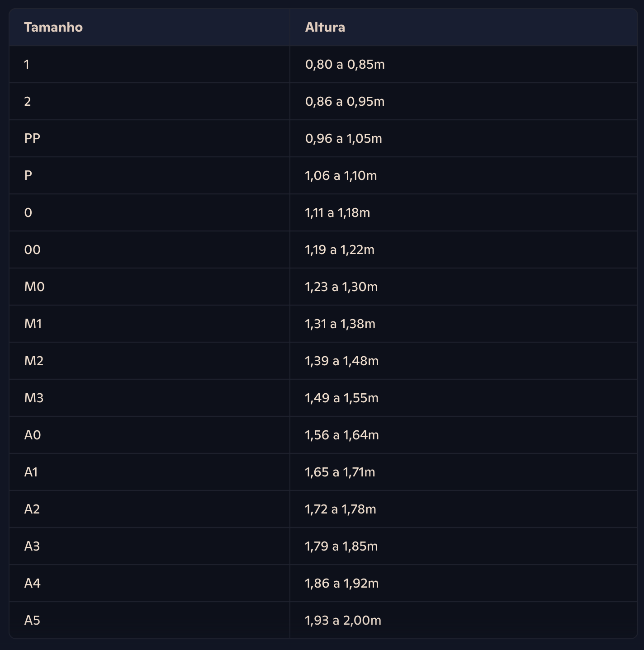
Task: Click the A4 size label
Action: tap(33, 583)
